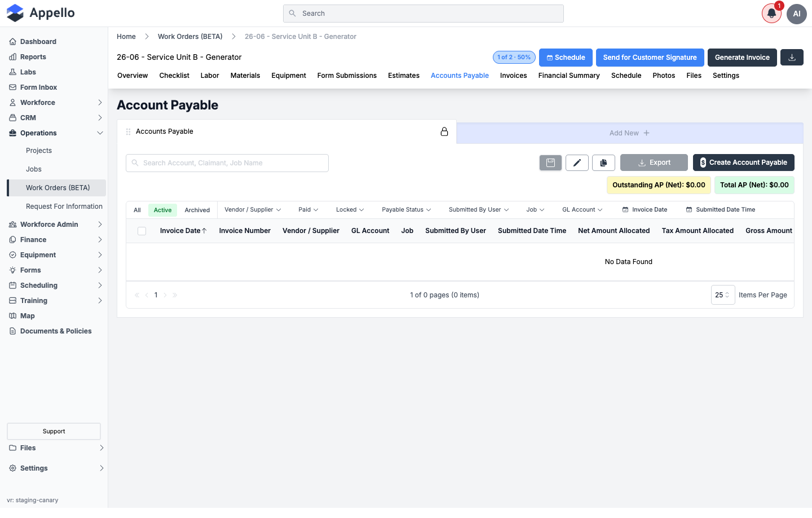Open the Submitted Date Time calendar filter
The image size is (812, 518).
pyautogui.click(x=721, y=210)
